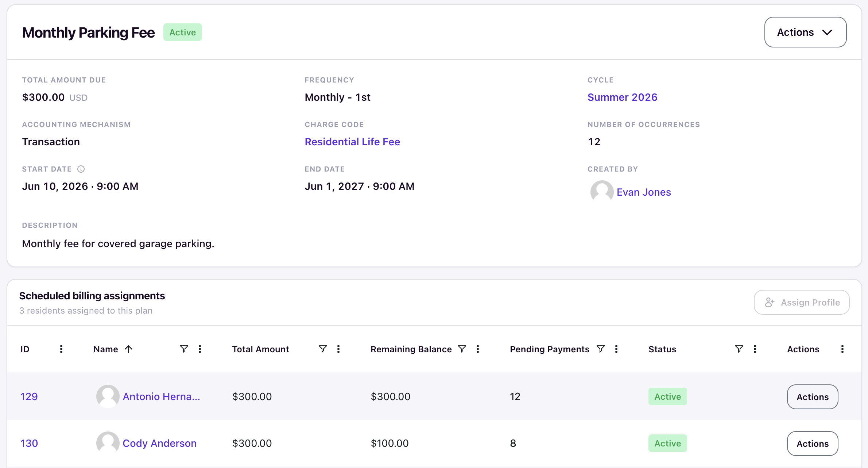Open Actions column options menu
868x468 pixels.
(x=842, y=349)
